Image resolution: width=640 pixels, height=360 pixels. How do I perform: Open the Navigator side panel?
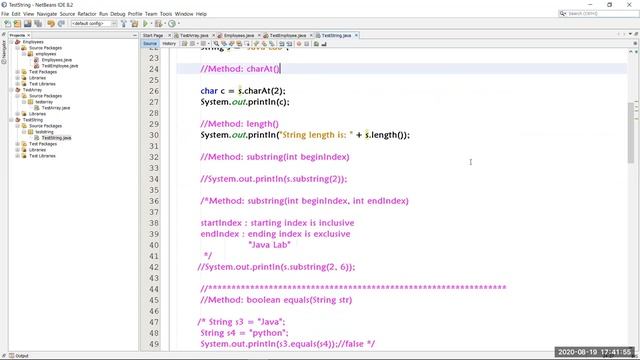(4, 52)
